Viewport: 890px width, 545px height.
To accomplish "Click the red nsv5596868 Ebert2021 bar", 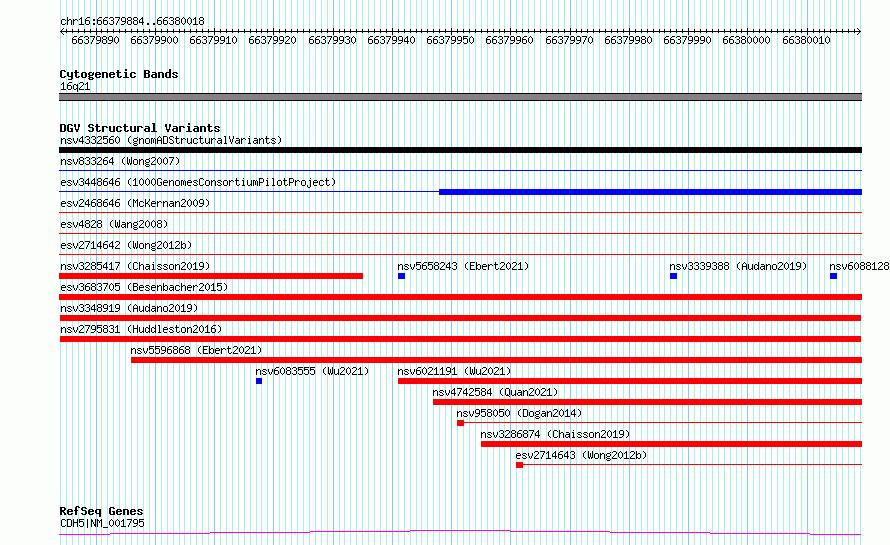I will [497, 360].
